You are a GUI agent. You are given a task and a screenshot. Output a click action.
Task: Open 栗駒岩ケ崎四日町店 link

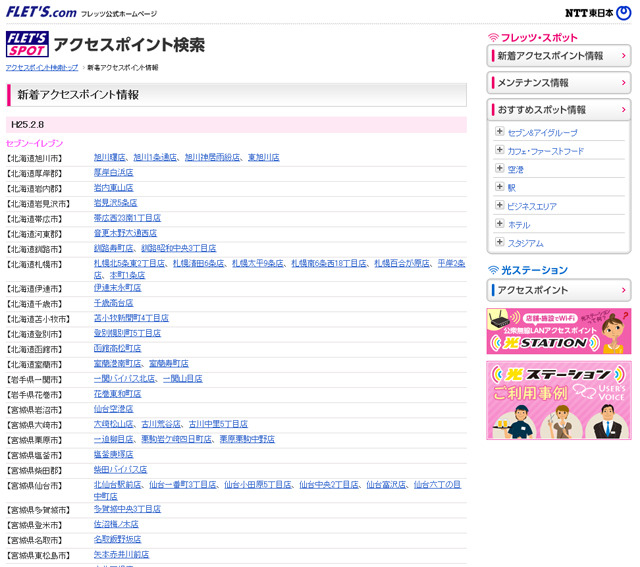tap(176, 439)
